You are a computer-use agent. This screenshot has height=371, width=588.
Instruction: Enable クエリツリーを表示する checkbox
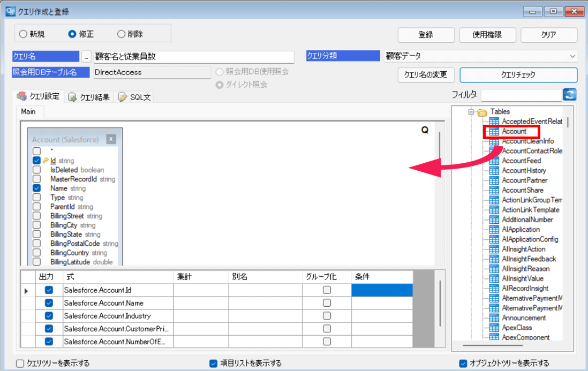[x=20, y=363]
